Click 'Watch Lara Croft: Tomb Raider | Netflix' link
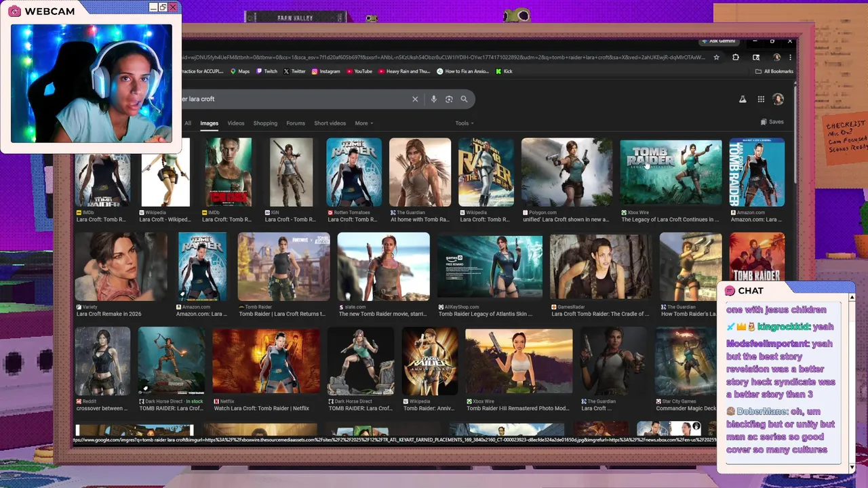Image resolution: width=868 pixels, height=488 pixels. click(x=262, y=409)
